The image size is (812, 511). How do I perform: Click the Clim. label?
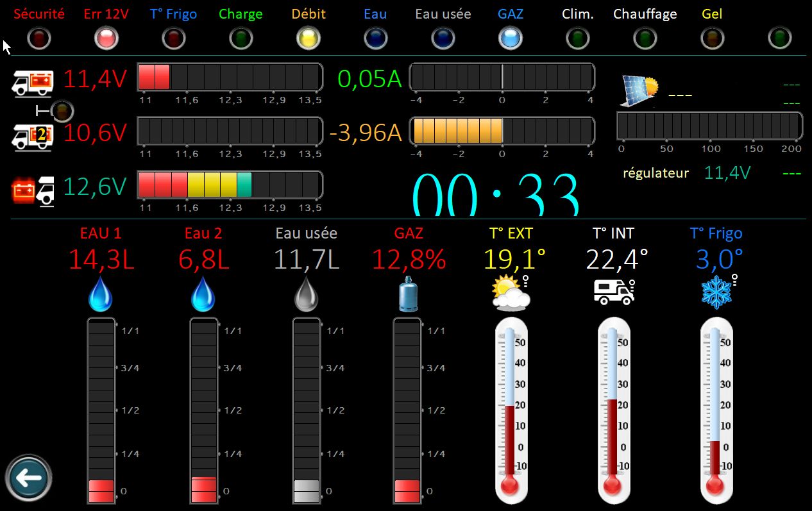coord(577,13)
